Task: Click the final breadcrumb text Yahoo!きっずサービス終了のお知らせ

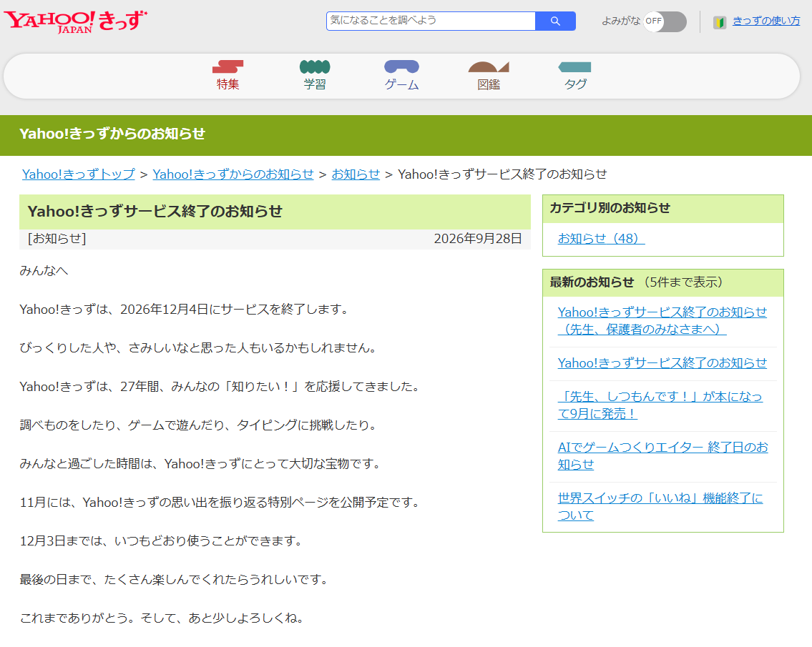Action: click(502, 174)
